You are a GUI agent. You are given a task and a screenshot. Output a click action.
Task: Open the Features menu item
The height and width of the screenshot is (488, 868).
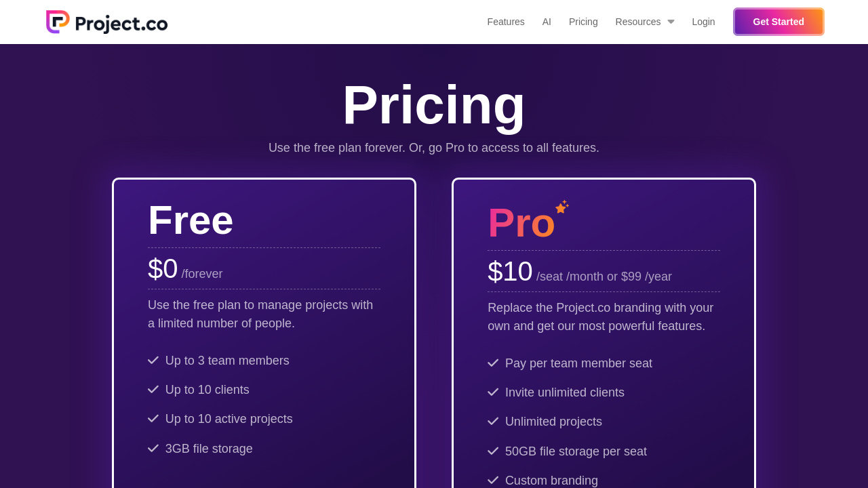505,22
